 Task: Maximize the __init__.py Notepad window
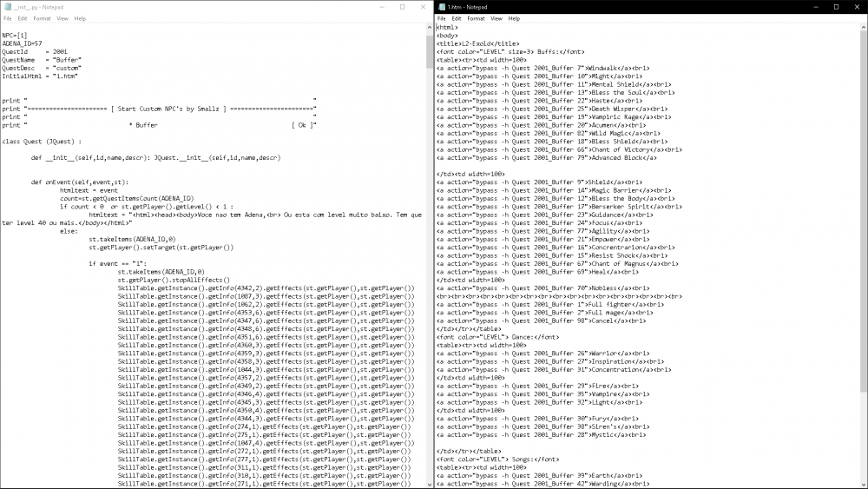pyautogui.click(x=401, y=6)
